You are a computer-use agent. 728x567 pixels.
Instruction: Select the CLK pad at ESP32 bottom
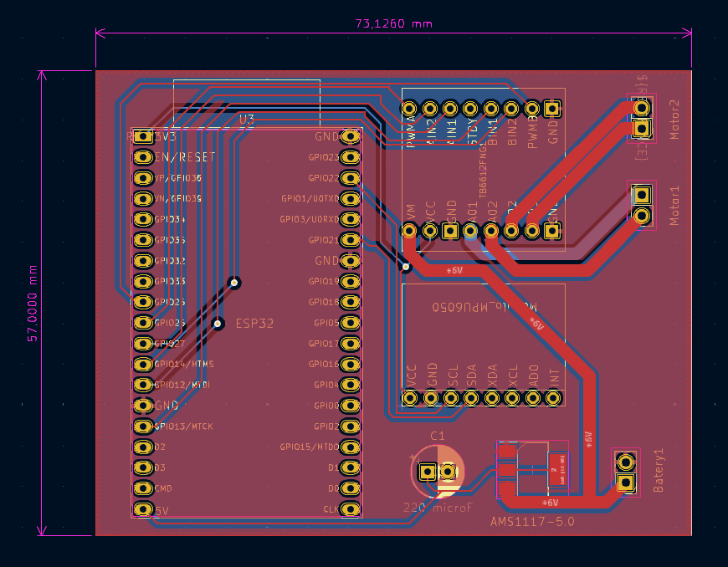350,509
